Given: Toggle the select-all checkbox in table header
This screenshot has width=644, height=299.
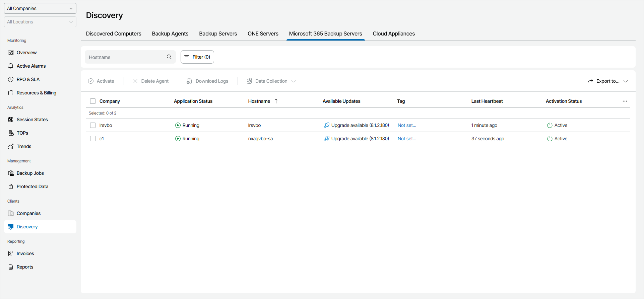Looking at the screenshot, I should pyautogui.click(x=93, y=101).
